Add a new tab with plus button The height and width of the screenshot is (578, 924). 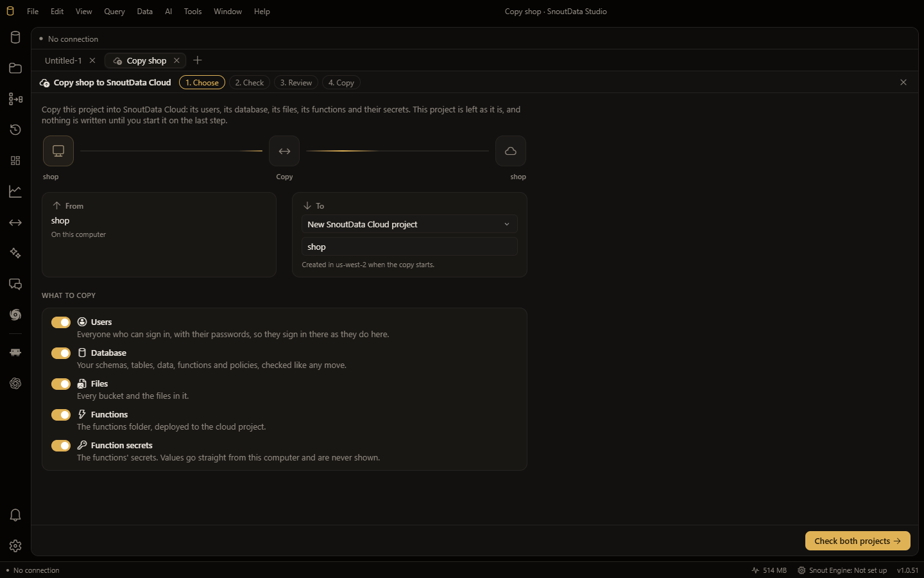click(x=198, y=60)
